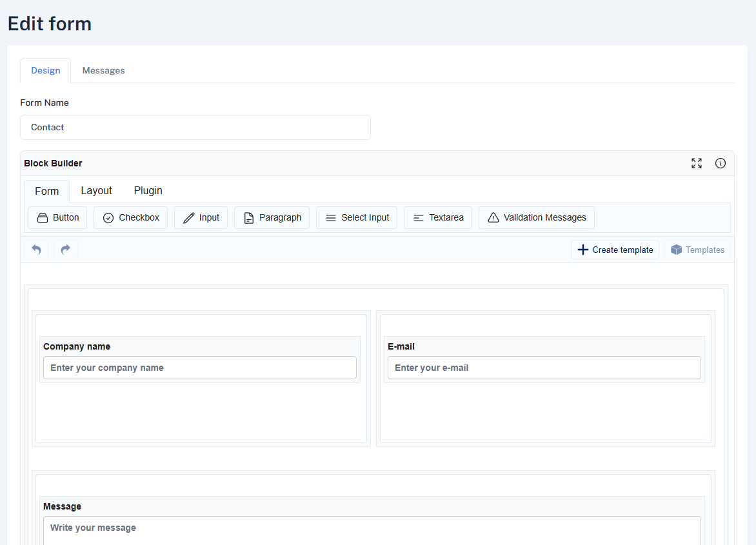Select the Input pencil icon component

[188, 217]
